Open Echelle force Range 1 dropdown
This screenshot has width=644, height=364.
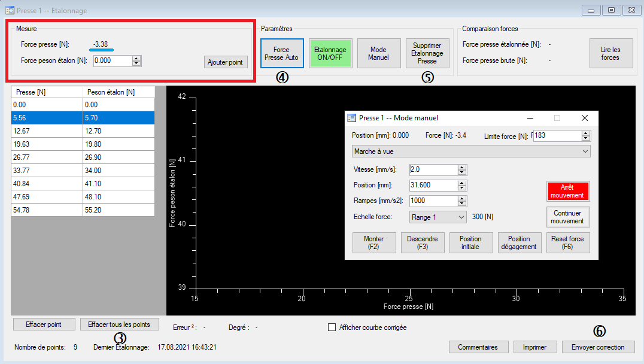click(x=438, y=217)
